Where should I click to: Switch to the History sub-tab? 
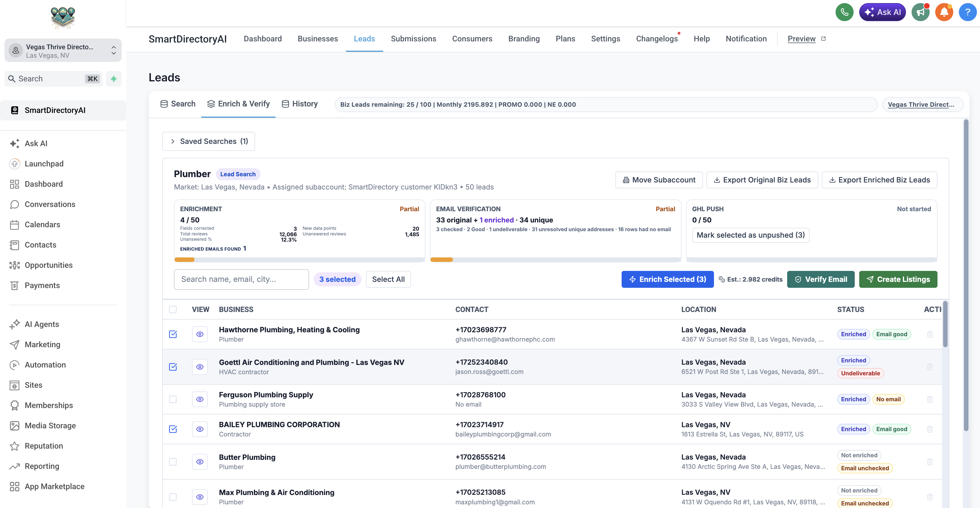(300, 104)
